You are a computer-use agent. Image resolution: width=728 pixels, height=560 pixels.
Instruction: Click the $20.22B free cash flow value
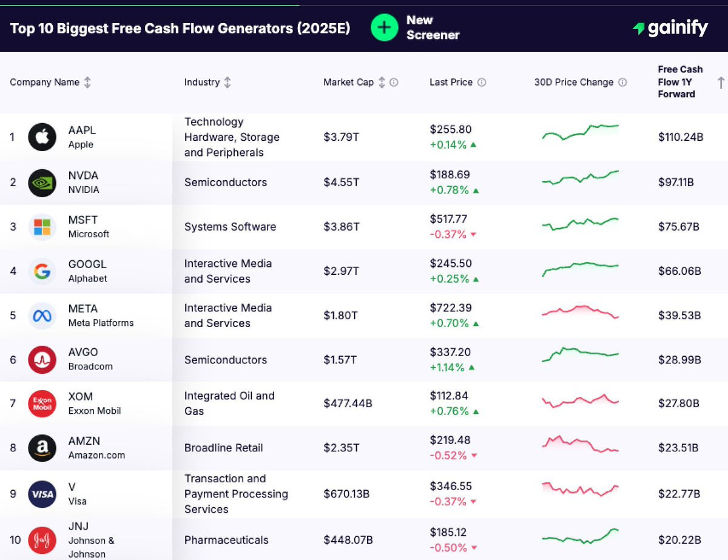[679, 540]
